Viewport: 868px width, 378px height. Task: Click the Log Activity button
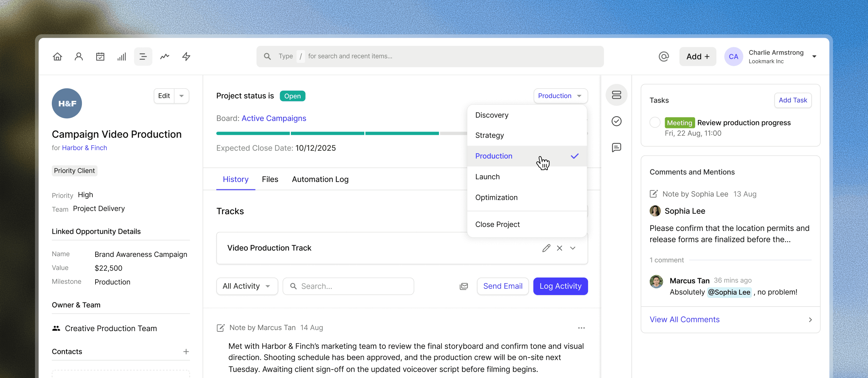(x=560, y=286)
